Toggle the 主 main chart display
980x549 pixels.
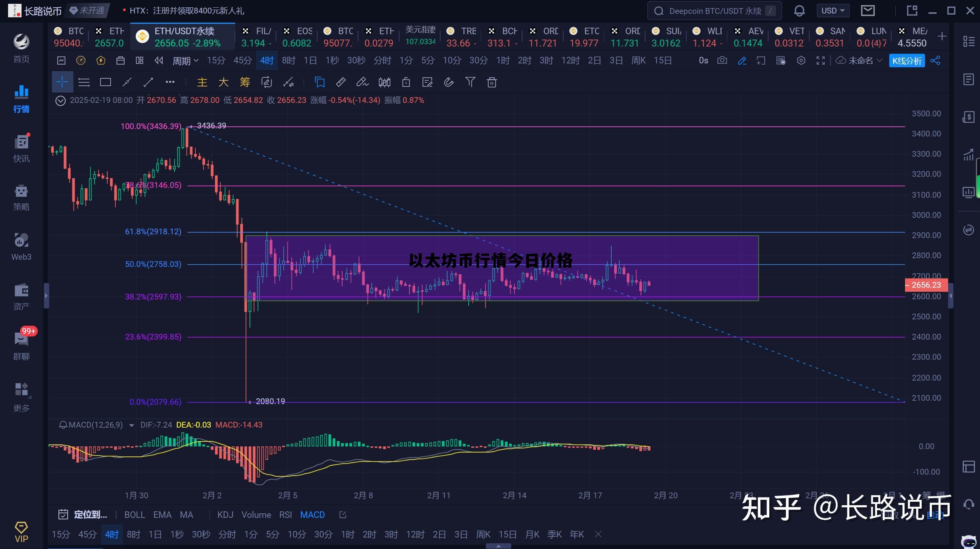[x=202, y=82]
